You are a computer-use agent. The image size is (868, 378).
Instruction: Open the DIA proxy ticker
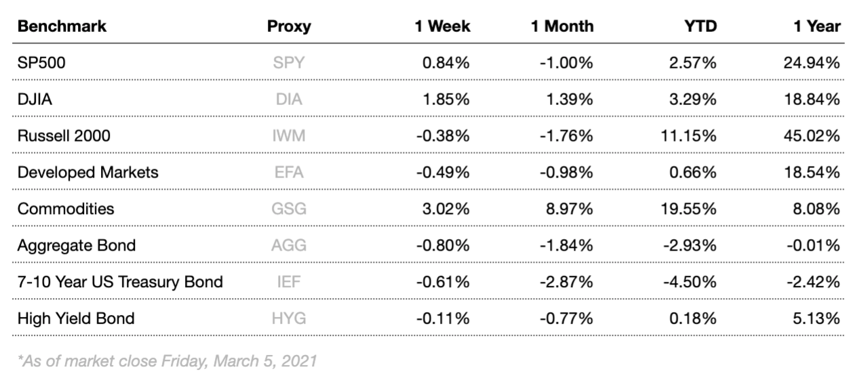click(289, 100)
